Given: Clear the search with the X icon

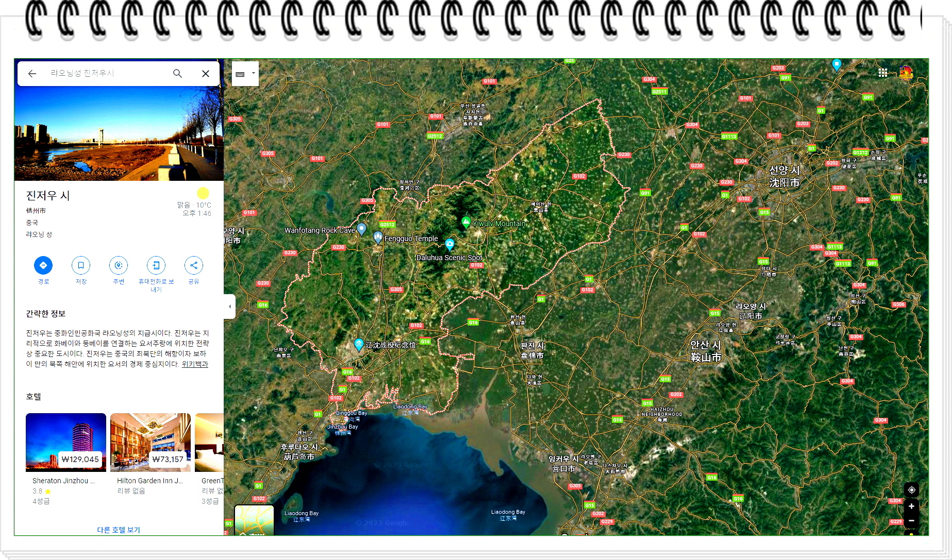Looking at the screenshot, I should coord(206,74).
